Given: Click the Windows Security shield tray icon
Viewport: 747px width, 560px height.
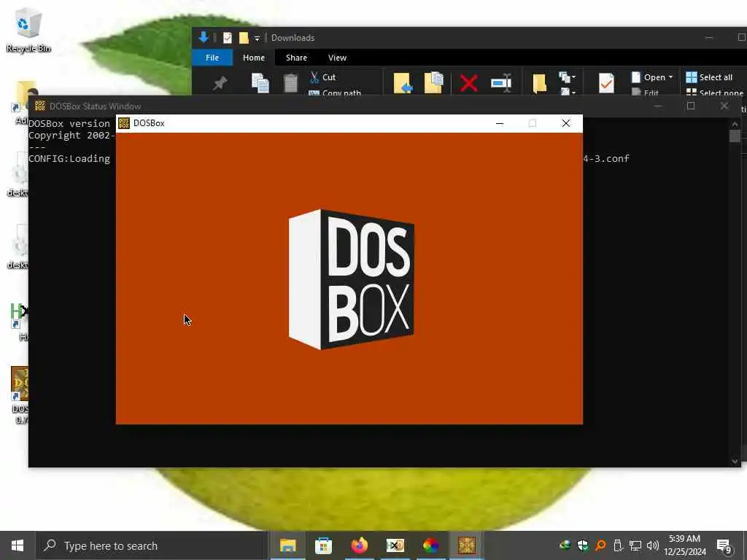Looking at the screenshot, I should [x=582, y=545].
